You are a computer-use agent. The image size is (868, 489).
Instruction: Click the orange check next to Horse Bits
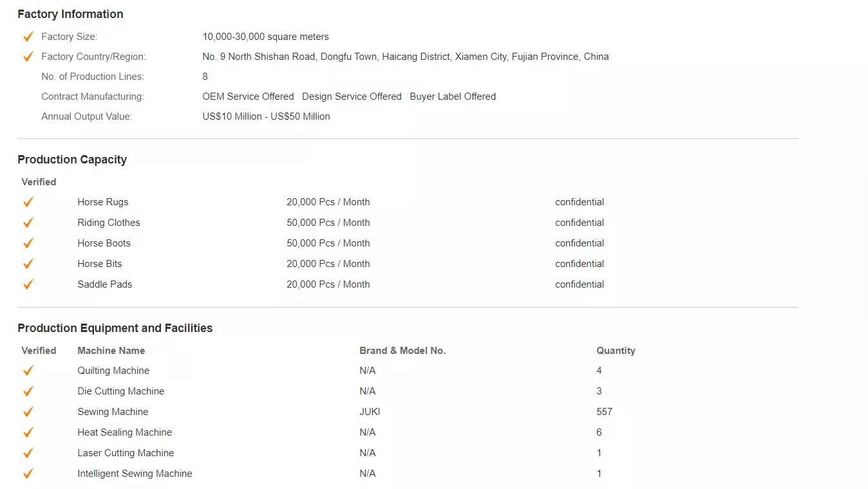(x=28, y=264)
